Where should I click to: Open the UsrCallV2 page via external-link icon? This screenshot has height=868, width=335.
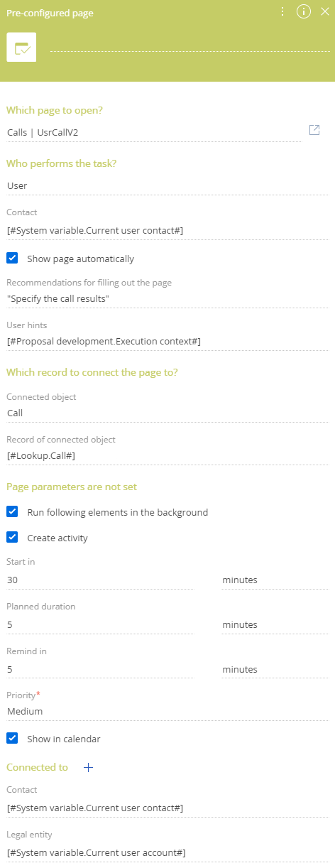314,130
